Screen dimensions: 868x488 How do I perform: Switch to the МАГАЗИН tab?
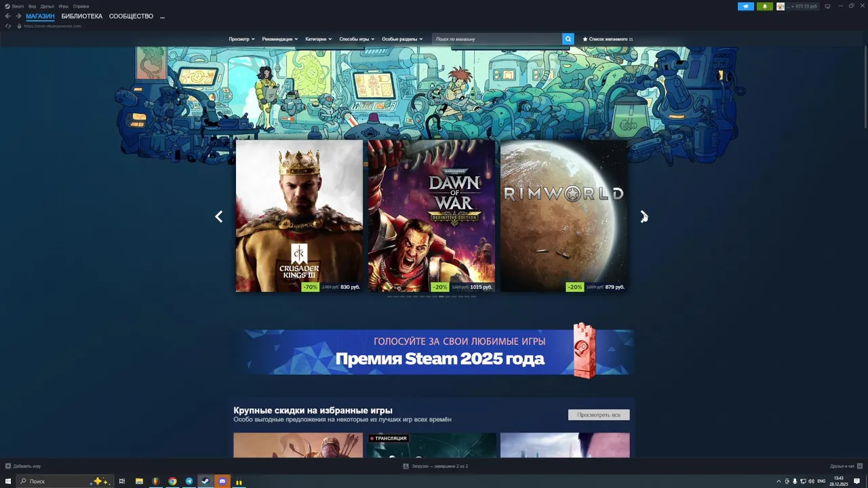point(40,16)
